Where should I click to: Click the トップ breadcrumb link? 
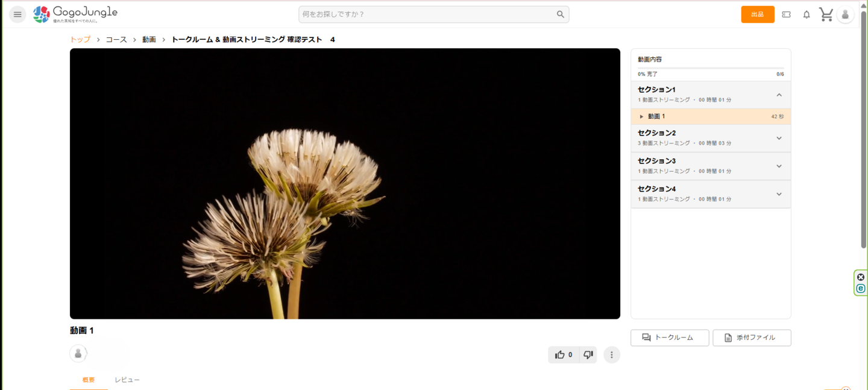(x=80, y=40)
